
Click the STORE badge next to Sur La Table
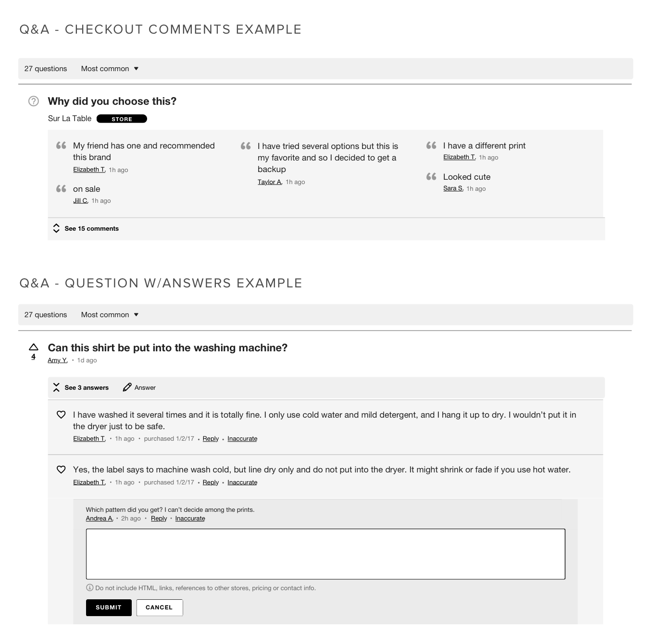pos(122,119)
